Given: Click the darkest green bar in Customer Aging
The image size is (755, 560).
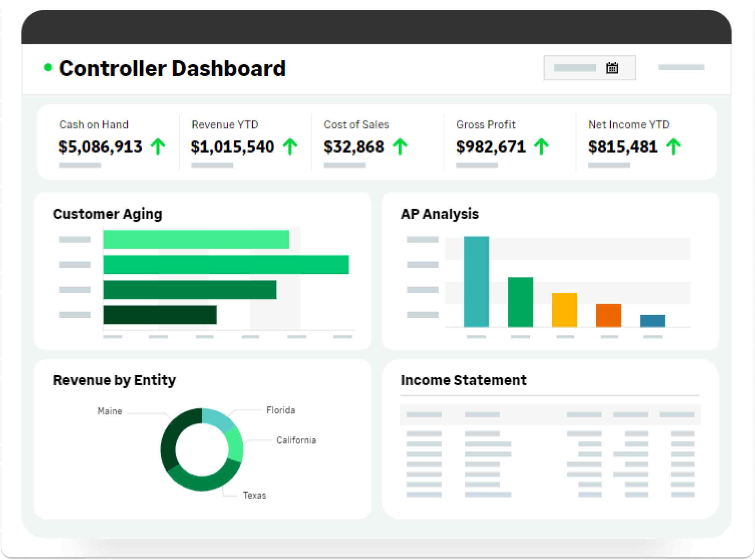Looking at the screenshot, I should tap(160, 315).
